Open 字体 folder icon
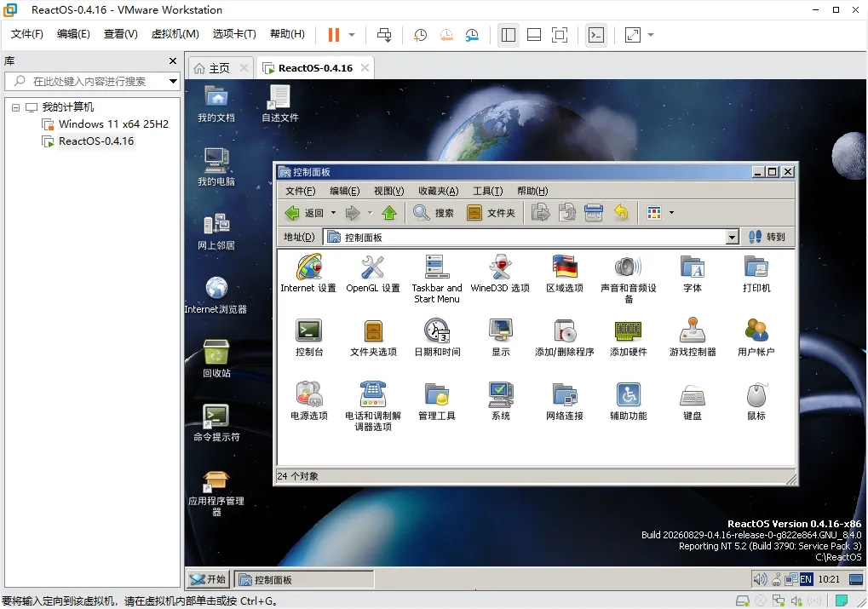This screenshot has width=868, height=609. click(x=693, y=273)
